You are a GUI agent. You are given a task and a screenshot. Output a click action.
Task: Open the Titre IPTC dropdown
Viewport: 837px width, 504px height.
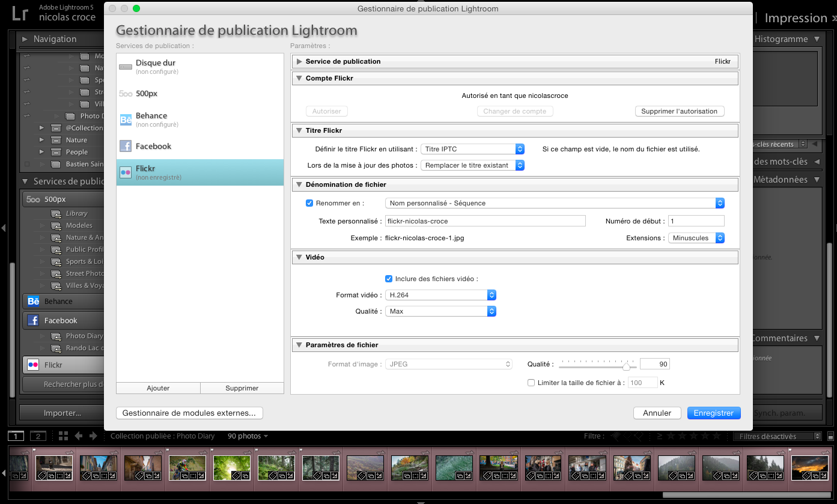coord(472,149)
